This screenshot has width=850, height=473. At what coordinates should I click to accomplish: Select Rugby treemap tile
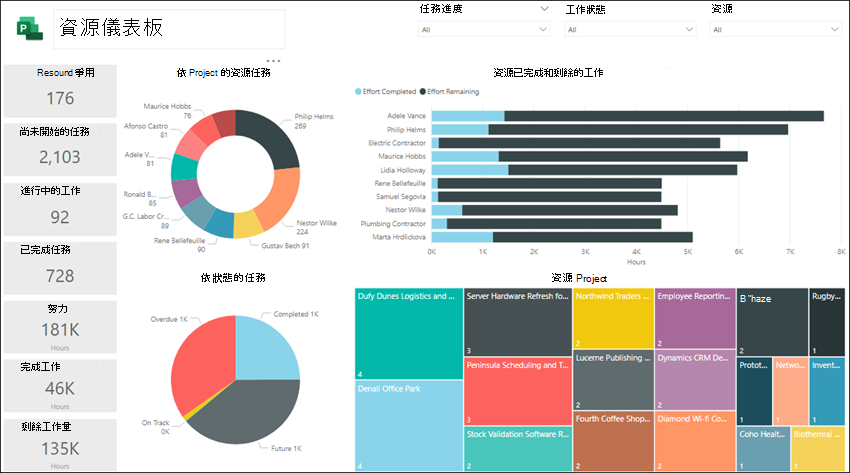click(x=827, y=322)
